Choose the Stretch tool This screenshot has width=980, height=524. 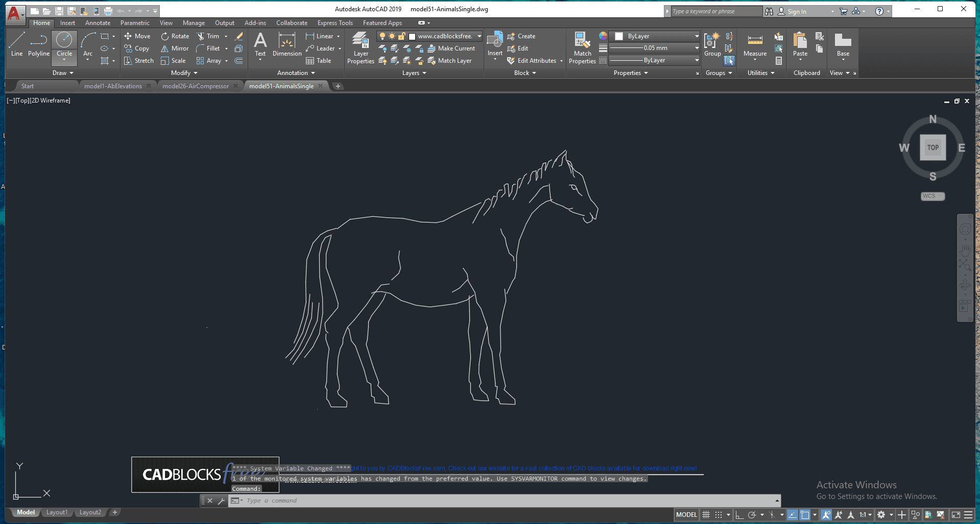[139, 61]
